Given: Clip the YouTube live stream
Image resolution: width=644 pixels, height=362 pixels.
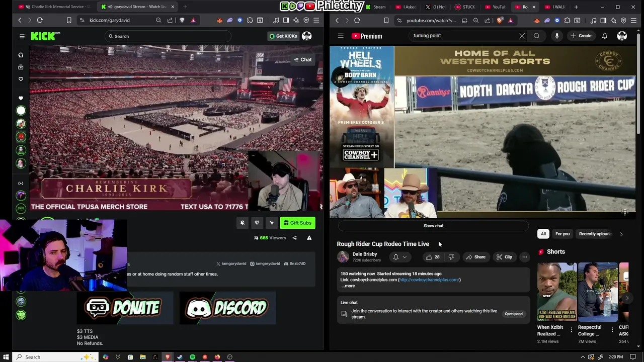Looking at the screenshot, I should click(x=504, y=257).
